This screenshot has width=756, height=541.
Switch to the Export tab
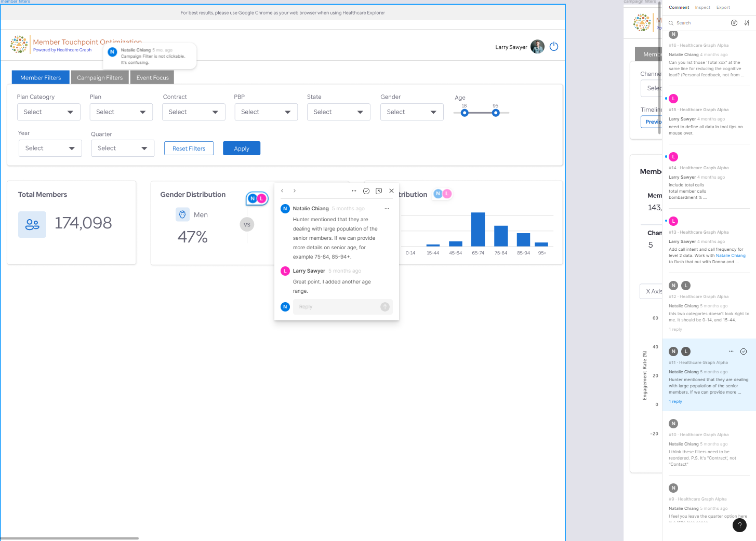pos(723,7)
